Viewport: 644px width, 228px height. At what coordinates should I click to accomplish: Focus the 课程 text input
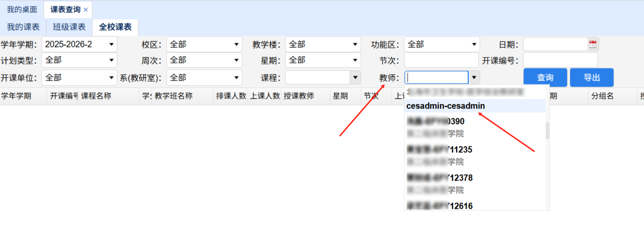[317, 77]
